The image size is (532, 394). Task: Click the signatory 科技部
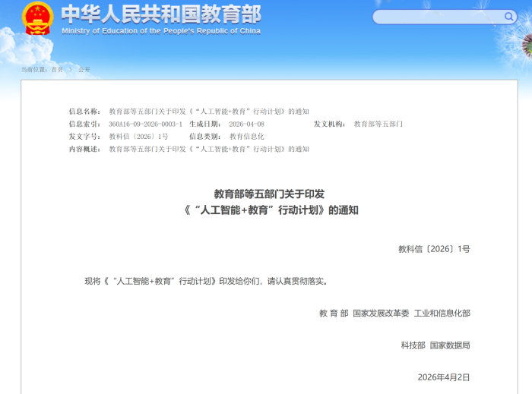coord(413,345)
